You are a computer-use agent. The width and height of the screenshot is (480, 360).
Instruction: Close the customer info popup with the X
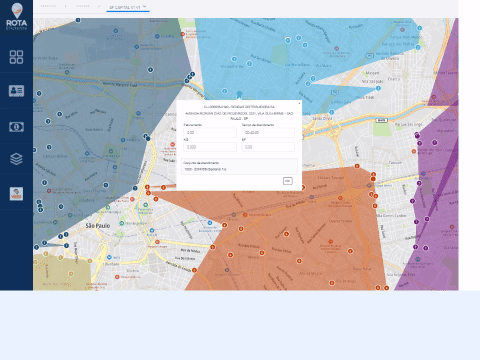[x=299, y=104]
